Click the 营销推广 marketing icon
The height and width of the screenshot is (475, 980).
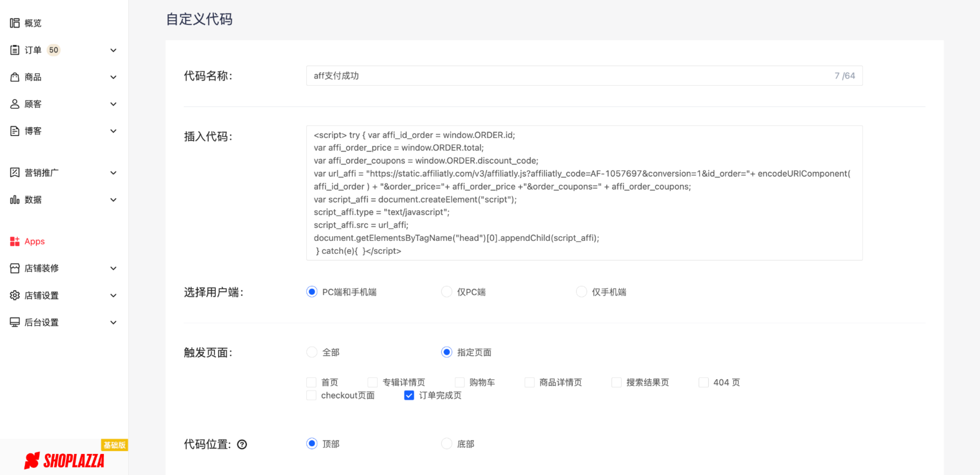15,173
